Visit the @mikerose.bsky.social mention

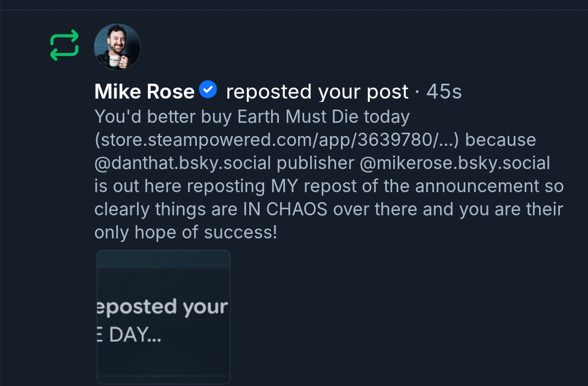454,163
